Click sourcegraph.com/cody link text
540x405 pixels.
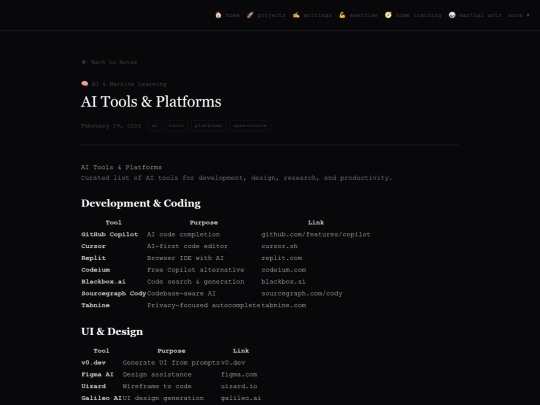[302, 293]
